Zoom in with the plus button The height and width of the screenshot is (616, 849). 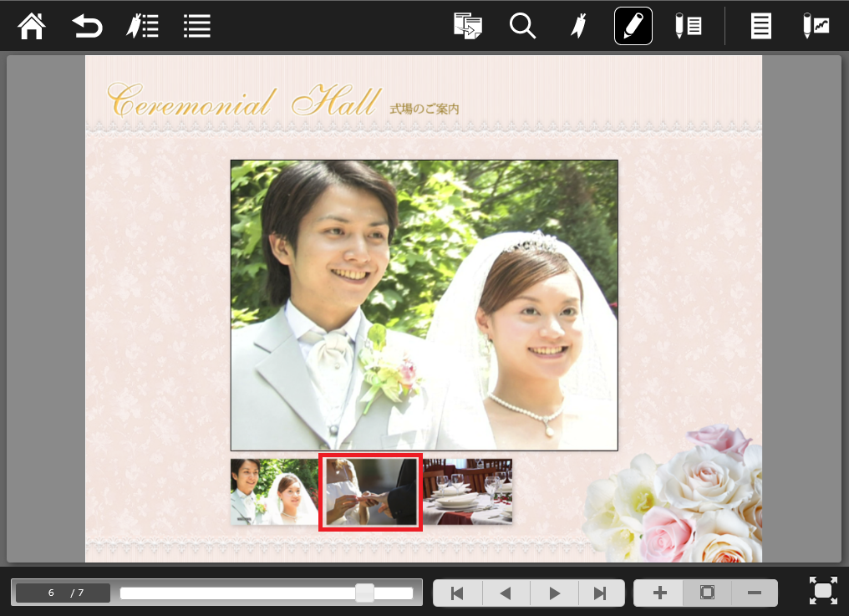[x=659, y=593]
